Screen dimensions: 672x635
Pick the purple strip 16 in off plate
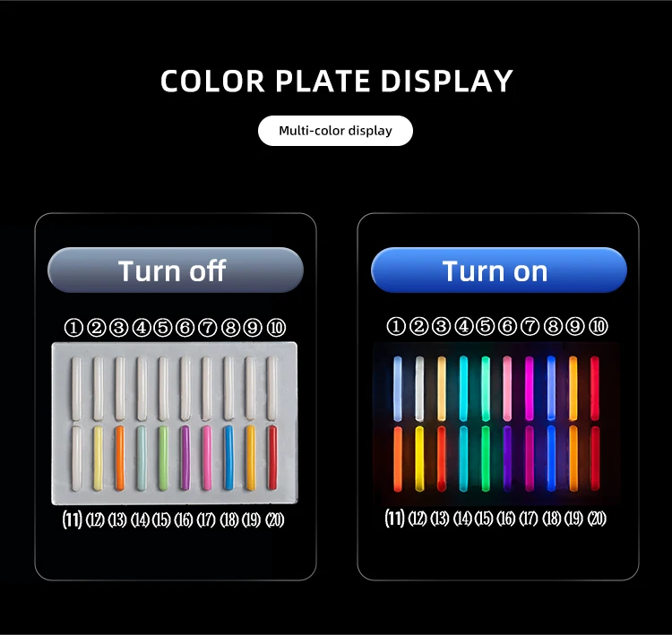click(x=185, y=458)
